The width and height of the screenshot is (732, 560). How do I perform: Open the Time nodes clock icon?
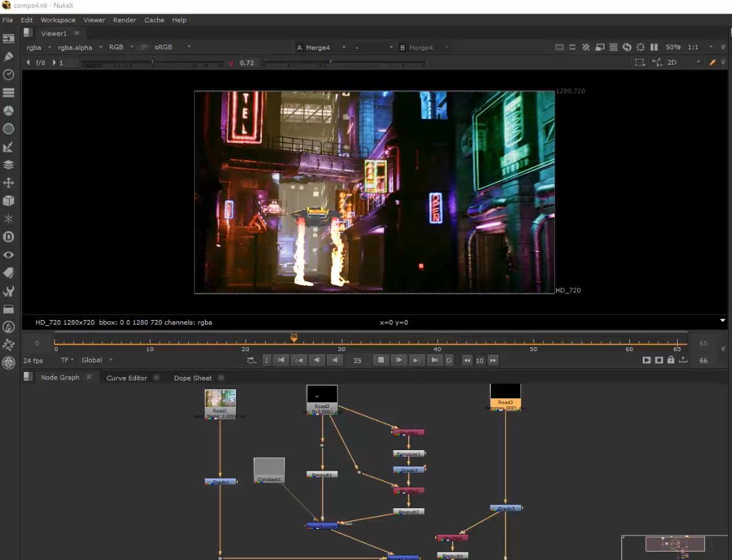pos(8,75)
